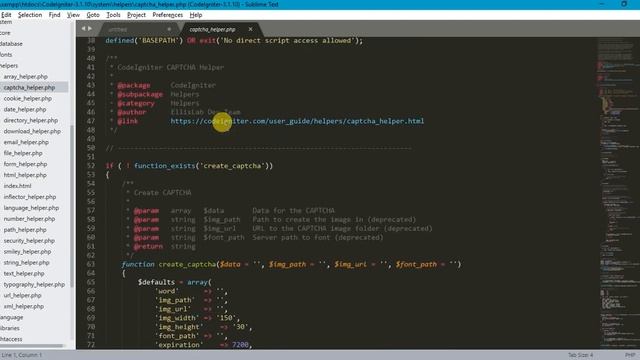The width and height of the screenshot is (640, 360).
Task: Open array_helper.php in sidebar
Action: coord(26,76)
